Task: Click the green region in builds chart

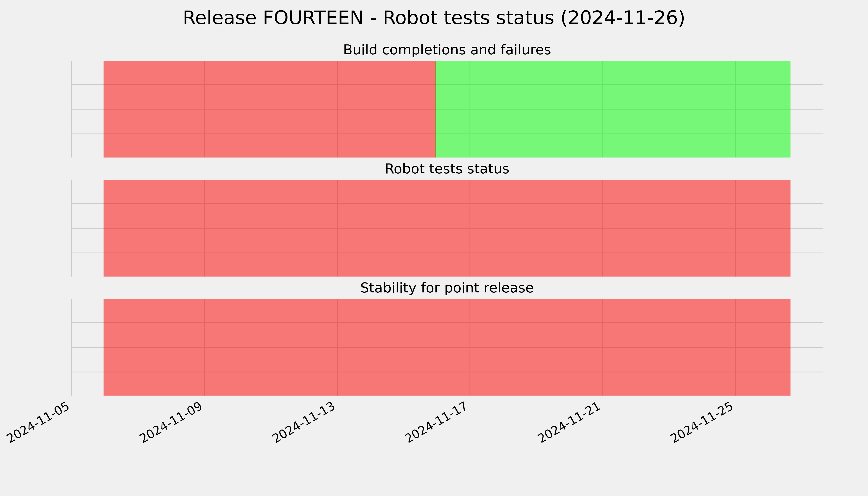Action: pyautogui.click(x=613, y=109)
